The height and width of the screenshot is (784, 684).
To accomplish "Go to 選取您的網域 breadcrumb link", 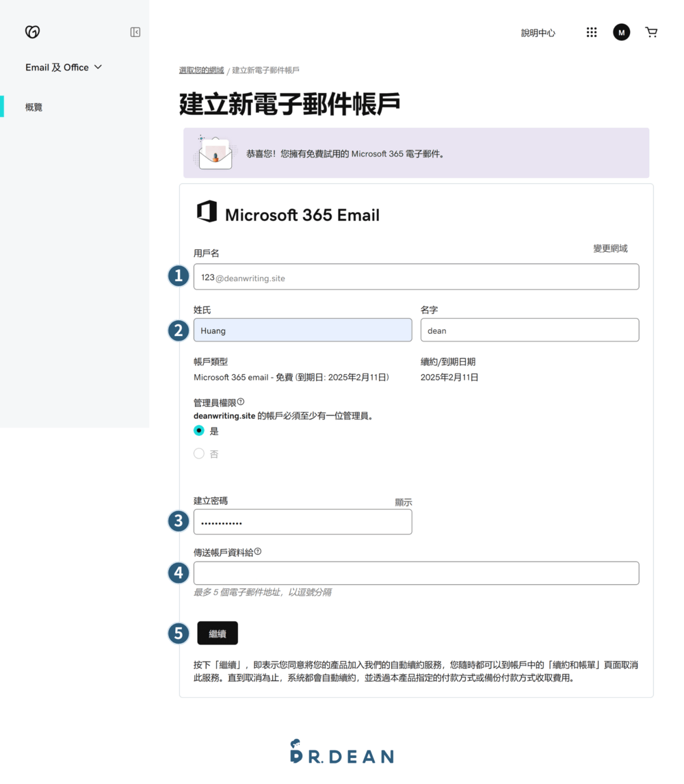I will coord(201,70).
